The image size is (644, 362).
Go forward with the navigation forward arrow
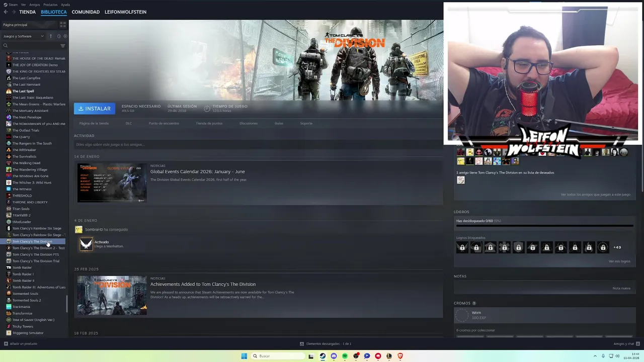click(13, 12)
